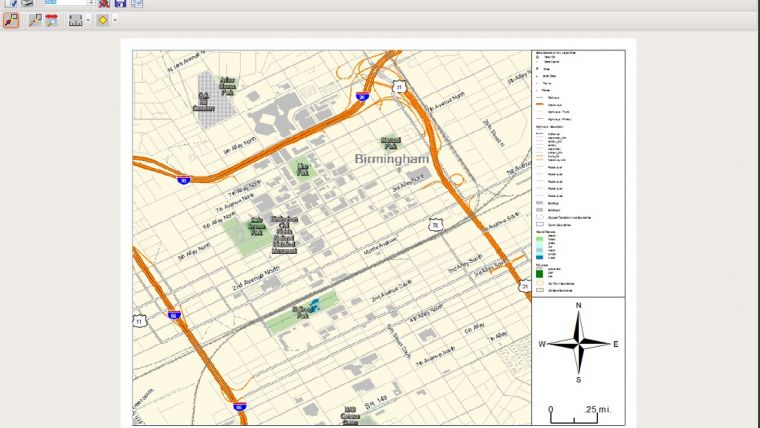Image resolution: width=760 pixels, height=428 pixels.
Task: Click the combo box stepper in top toolbar
Action: (x=91, y=2)
